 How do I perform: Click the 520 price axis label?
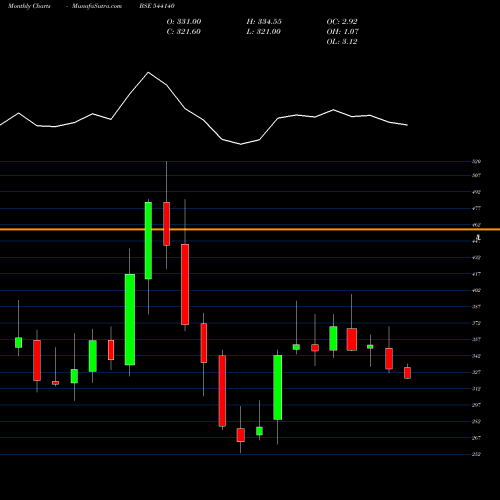476,162
